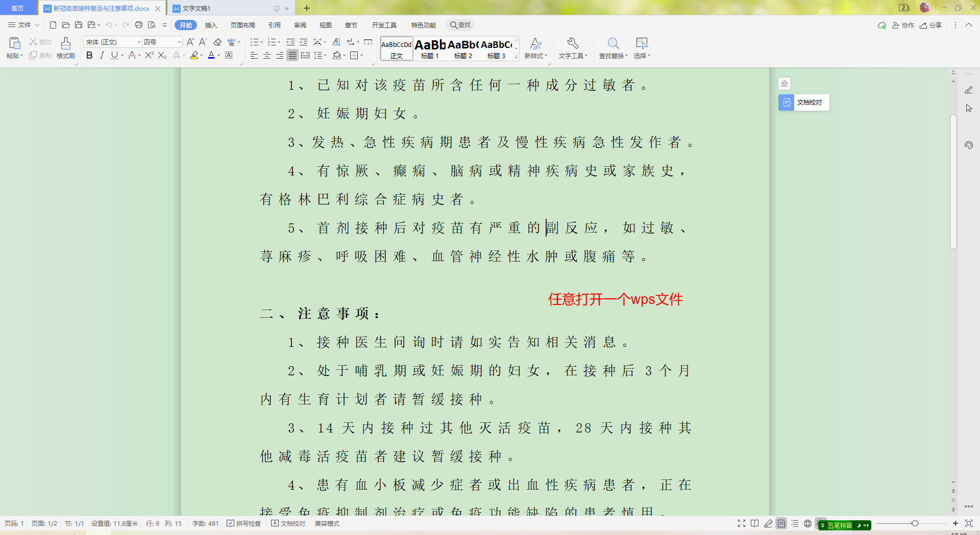The image size is (980, 535).
Task: Switch to the 审阅 ribbon tab
Action: [300, 25]
